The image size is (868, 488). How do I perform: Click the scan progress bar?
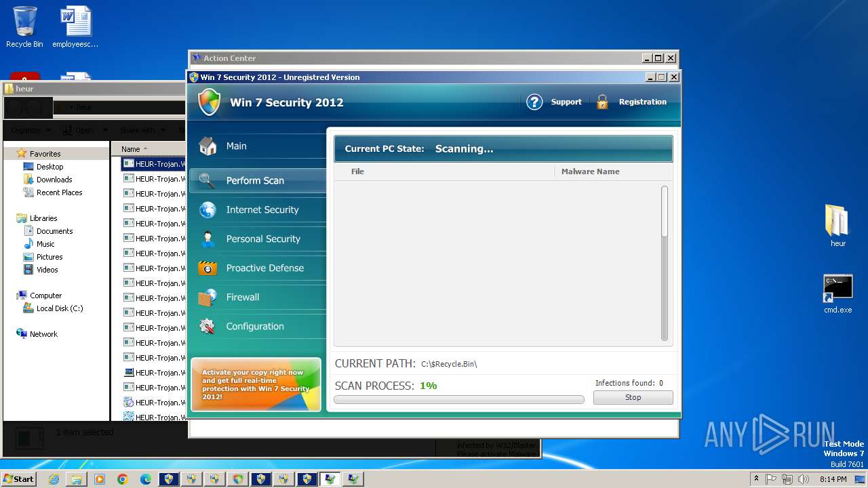tap(459, 400)
